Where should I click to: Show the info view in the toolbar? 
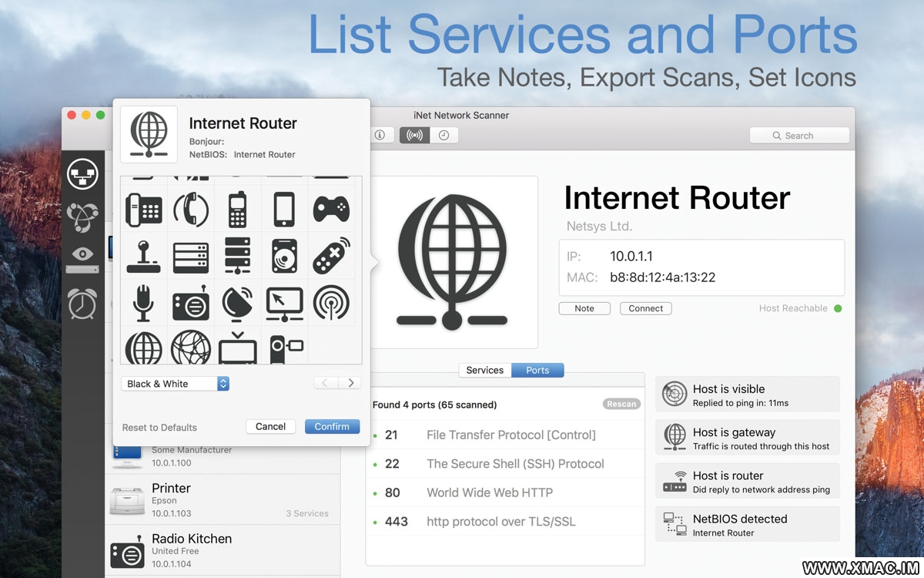coord(380,135)
